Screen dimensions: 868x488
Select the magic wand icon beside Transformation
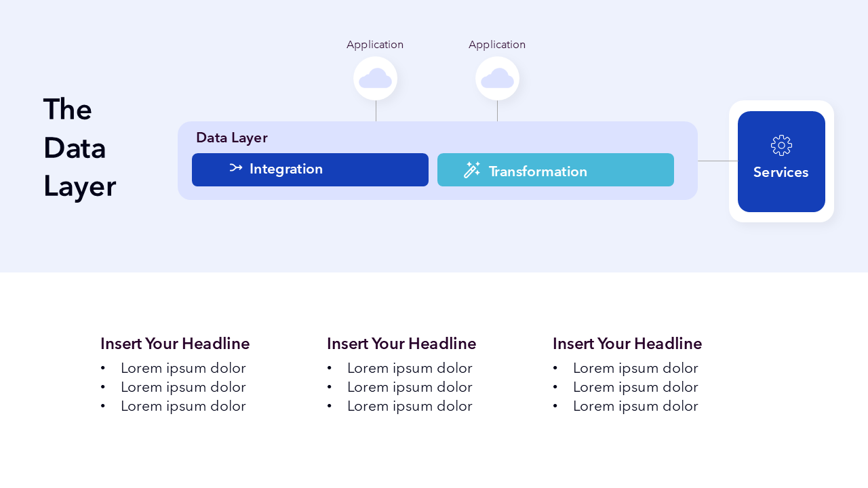tap(472, 170)
